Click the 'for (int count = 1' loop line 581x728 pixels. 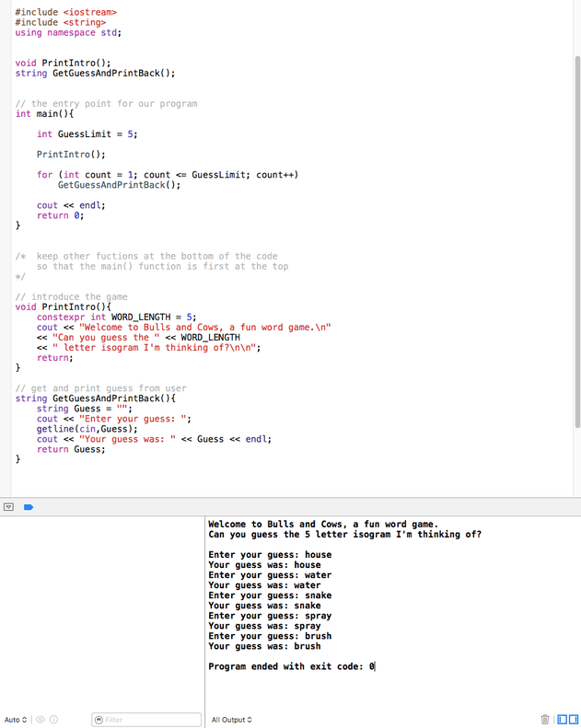(x=168, y=175)
